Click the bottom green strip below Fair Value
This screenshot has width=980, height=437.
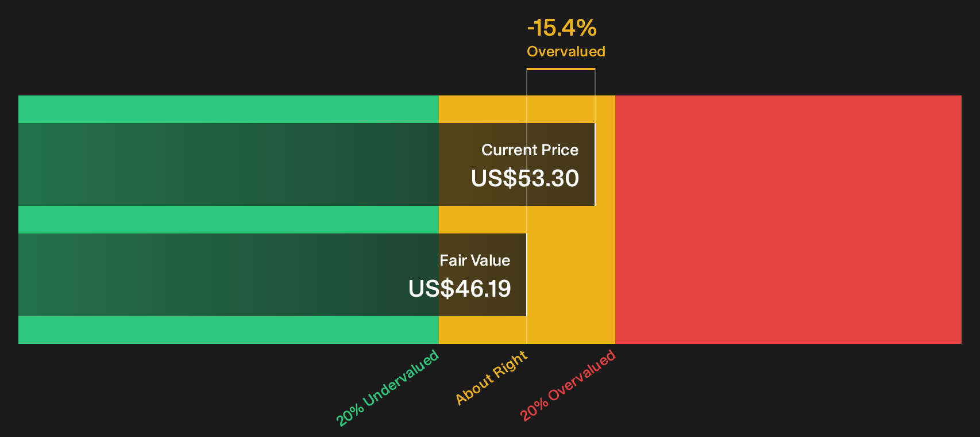click(x=229, y=330)
